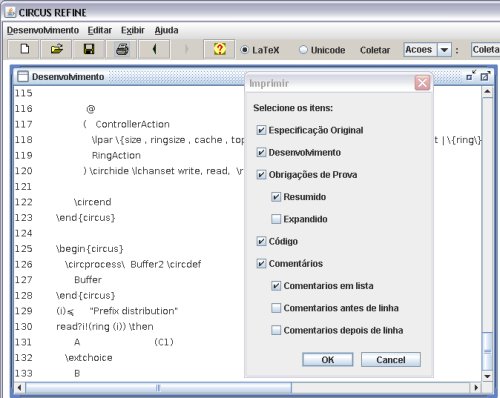Click line number 121 in the gutter
Screen dimensions: 500x398
(x=23, y=186)
